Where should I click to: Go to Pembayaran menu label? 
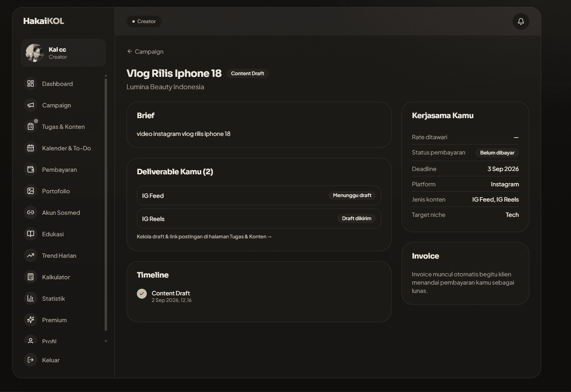pyautogui.click(x=60, y=170)
